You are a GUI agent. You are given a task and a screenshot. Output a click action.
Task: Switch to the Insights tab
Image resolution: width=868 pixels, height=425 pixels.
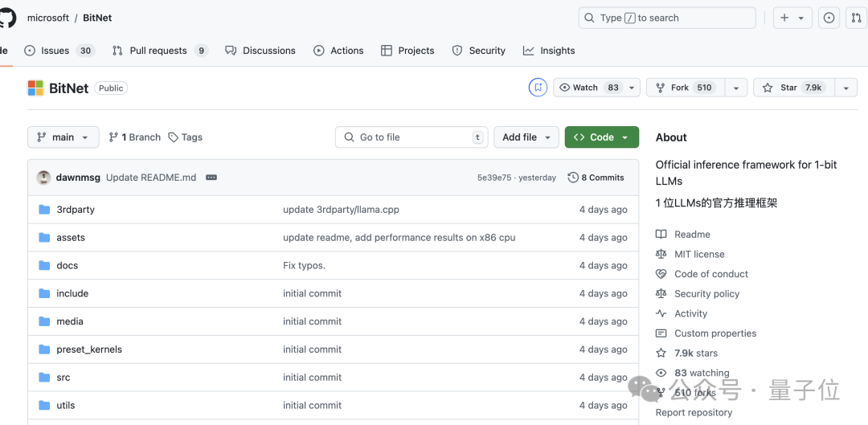549,51
